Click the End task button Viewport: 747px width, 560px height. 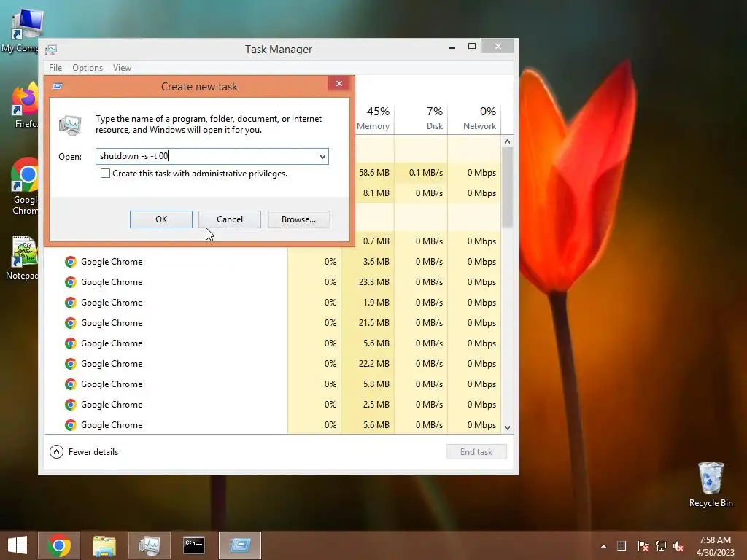pyautogui.click(x=476, y=452)
